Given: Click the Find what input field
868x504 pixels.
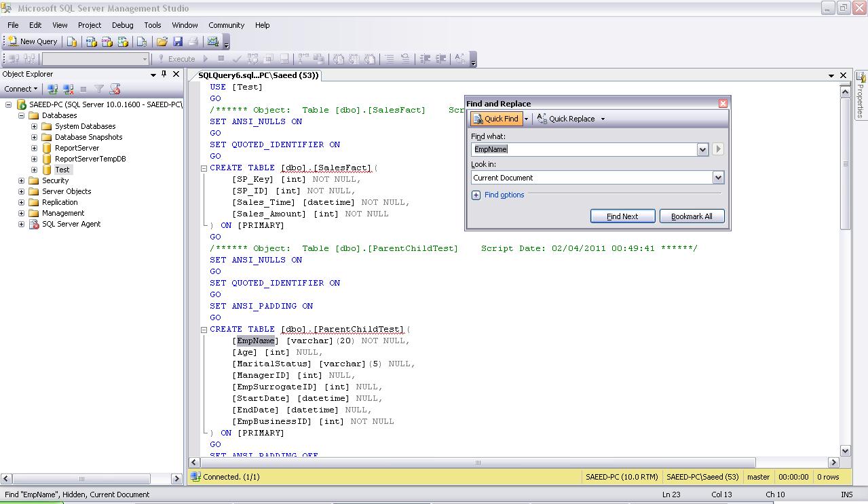Looking at the screenshot, I should click(x=584, y=149).
